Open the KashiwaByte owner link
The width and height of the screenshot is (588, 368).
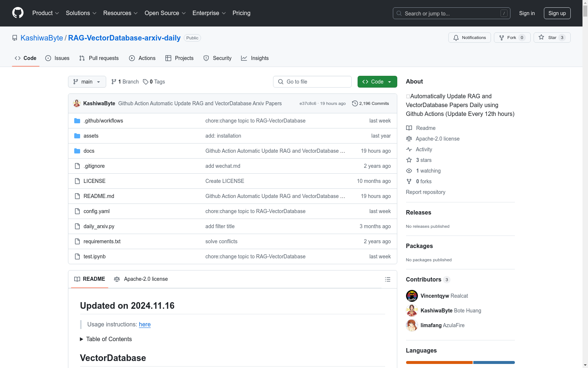pos(42,38)
